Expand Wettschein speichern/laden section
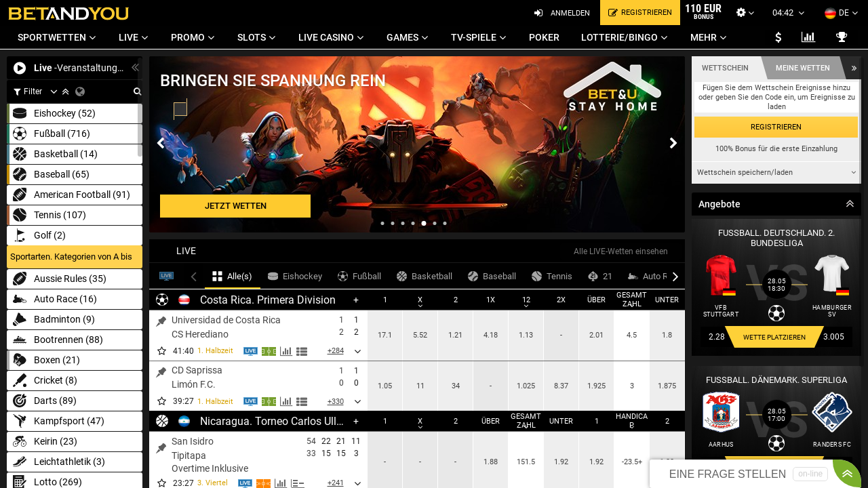 point(776,172)
